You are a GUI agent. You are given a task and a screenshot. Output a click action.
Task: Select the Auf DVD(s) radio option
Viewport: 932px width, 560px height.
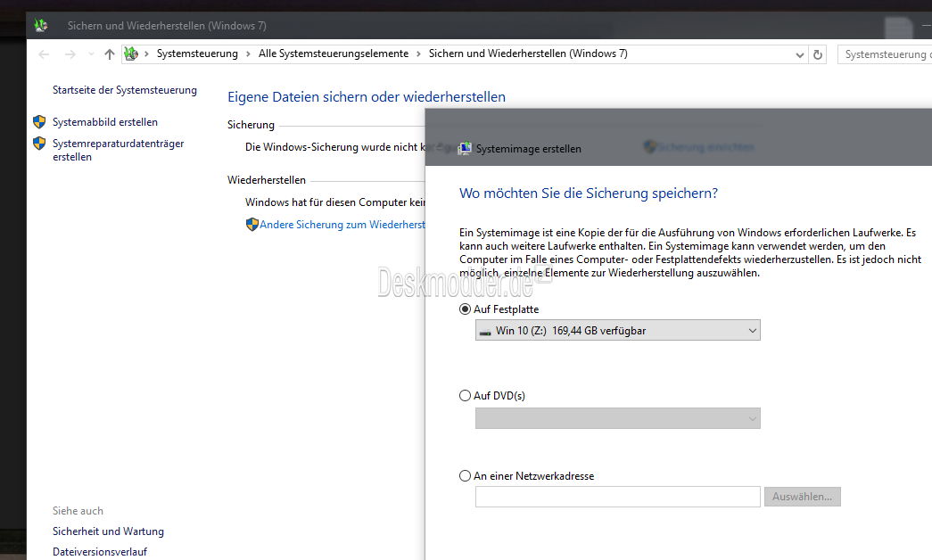(x=465, y=396)
